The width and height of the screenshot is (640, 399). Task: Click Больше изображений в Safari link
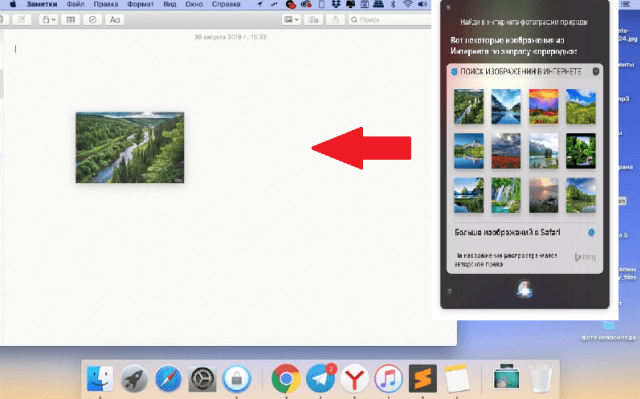507,232
